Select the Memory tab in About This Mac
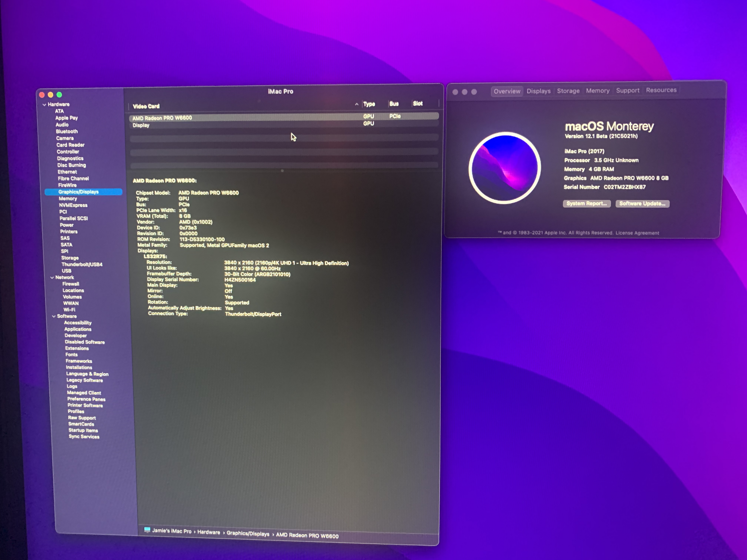The image size is (747, 560). click(597, 91)
